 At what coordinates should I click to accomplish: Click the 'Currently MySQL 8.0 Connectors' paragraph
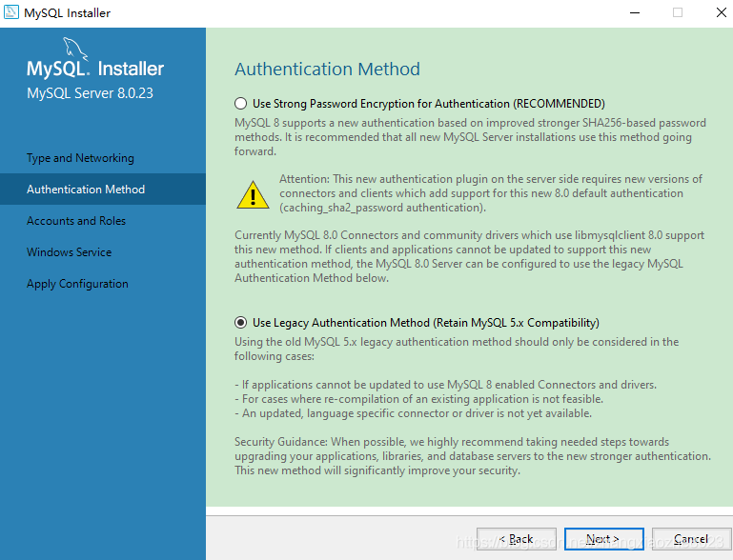tap(469, 256)
